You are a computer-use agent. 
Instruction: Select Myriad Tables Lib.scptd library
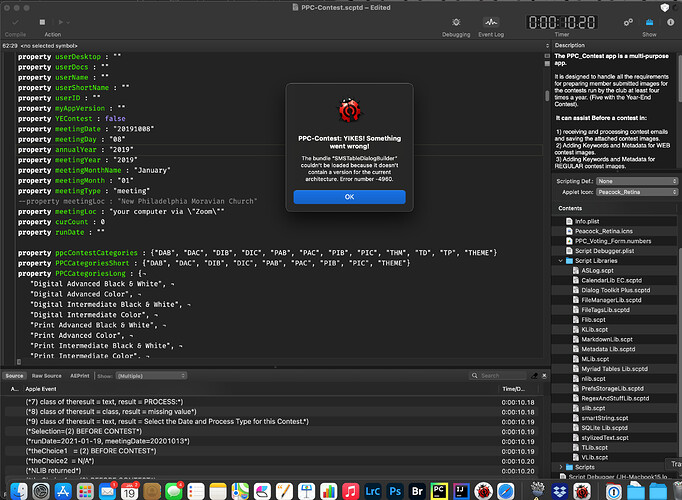615,369
